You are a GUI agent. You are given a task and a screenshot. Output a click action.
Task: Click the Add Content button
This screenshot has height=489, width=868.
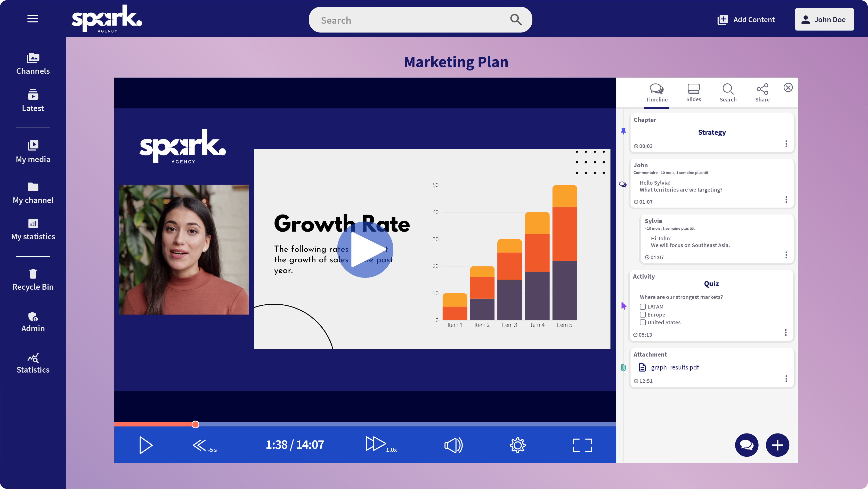point(746,20)
